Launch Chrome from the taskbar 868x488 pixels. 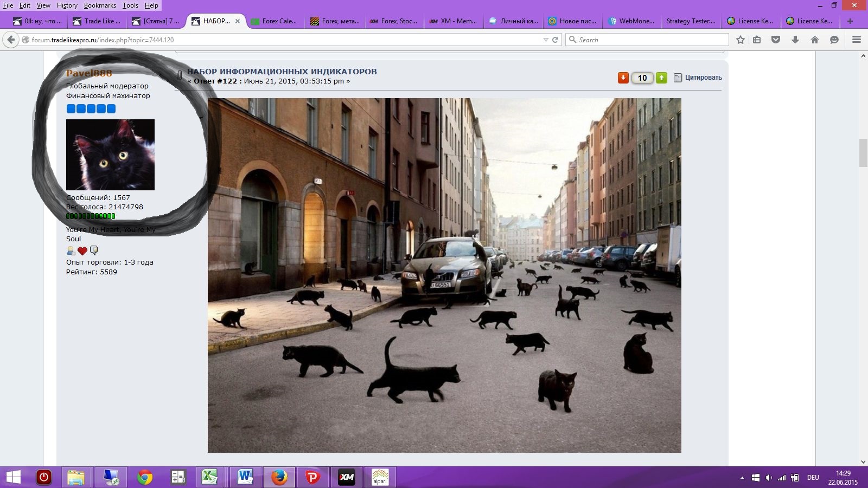[x=145, y=477]
